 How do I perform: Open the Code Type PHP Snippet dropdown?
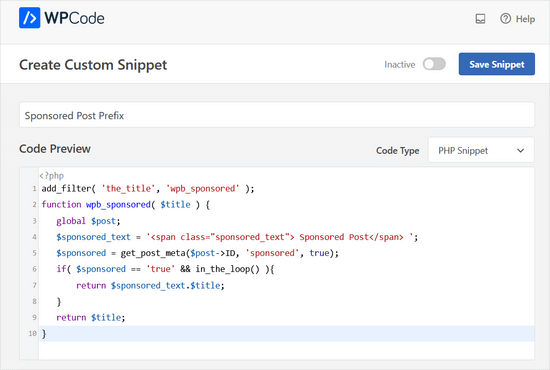(x=481, y=150)
